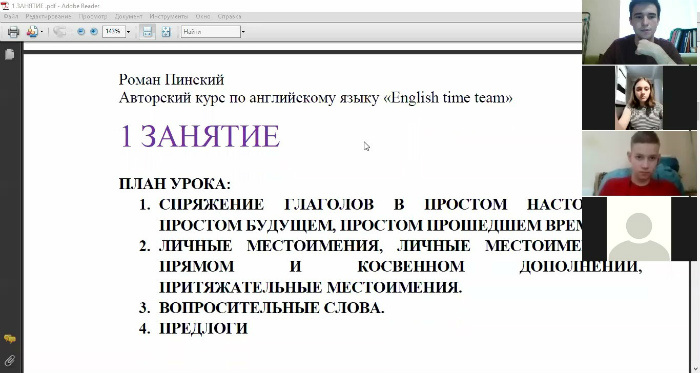This screenshot has width=700, height=373.
Task: Open the zoom level dropdown arrow
Action: pyautogui.click(x=128, y=32)
